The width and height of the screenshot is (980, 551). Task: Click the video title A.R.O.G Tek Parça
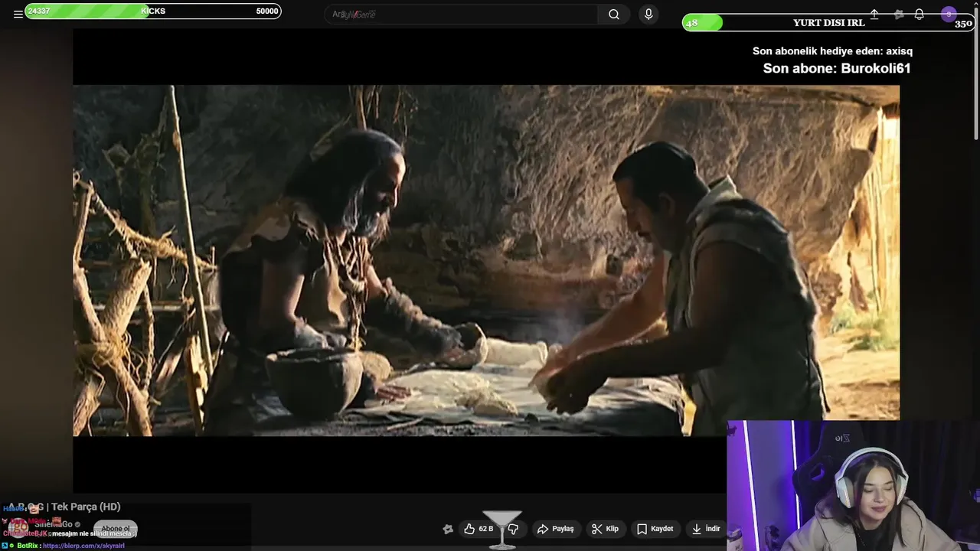(64, 507)
